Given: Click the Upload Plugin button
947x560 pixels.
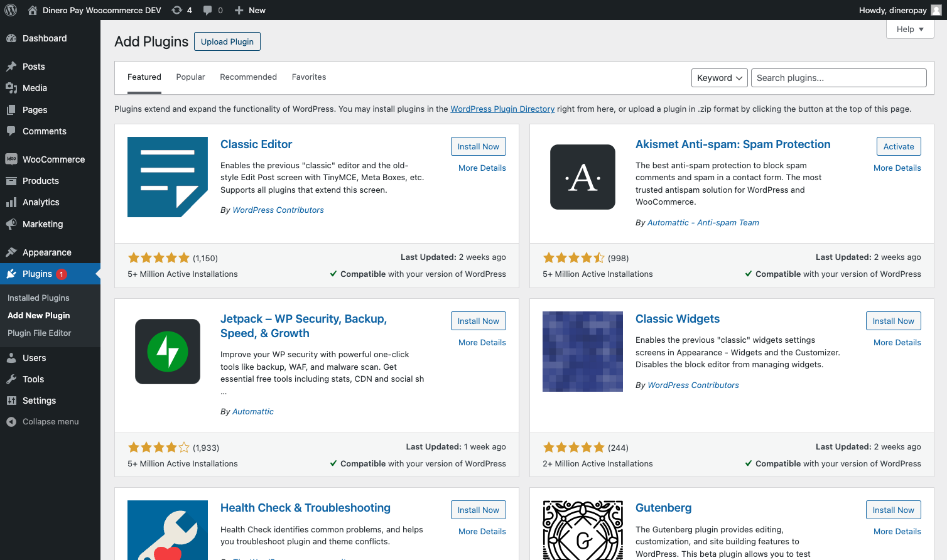Looking at the screenshot, I should pyautogui.click(x=227, y=41).
